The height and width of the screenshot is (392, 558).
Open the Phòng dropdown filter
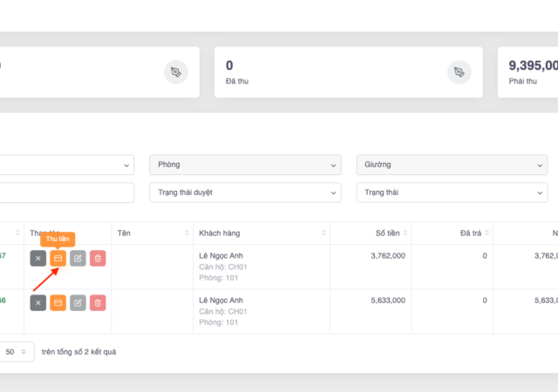tap(245, 165)
